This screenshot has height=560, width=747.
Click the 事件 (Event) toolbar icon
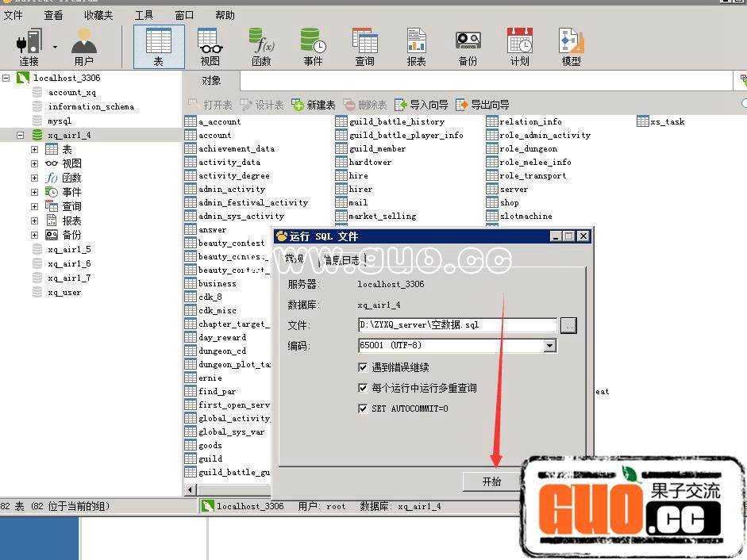point(313,46)
